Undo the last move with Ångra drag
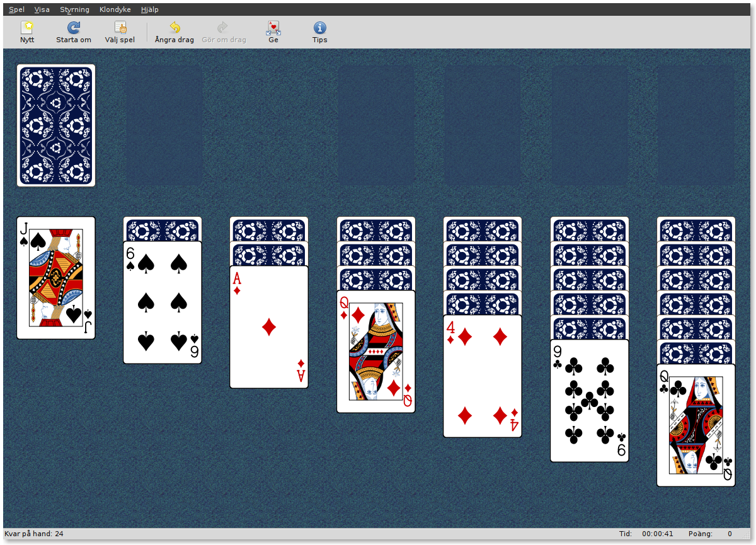The width and height of the screenshot is (756, 545). [x=175, y=28]
